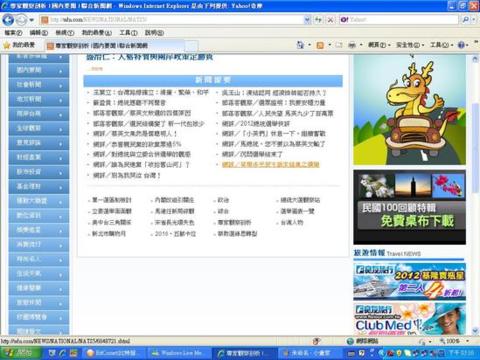Click the orange RSS feeds icon
Viewport: 480px width, 360px height.
pyautogui.click(x=320, y=45)
